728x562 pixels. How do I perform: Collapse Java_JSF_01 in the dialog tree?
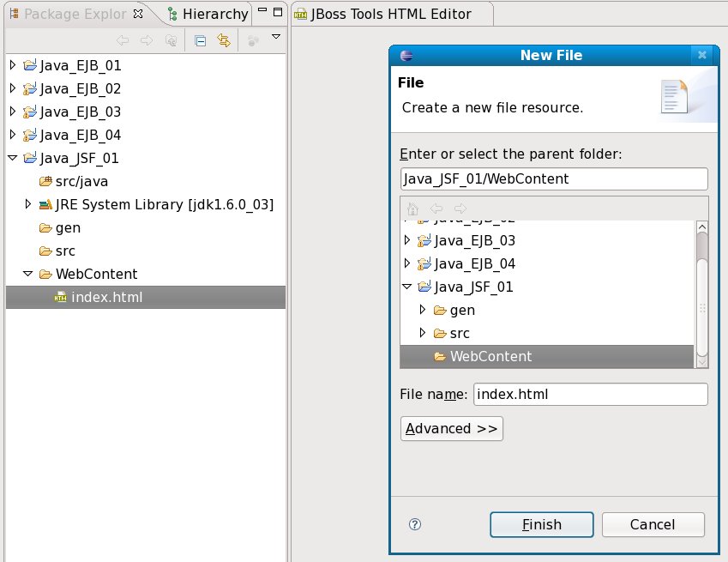[x=407, y=287]
